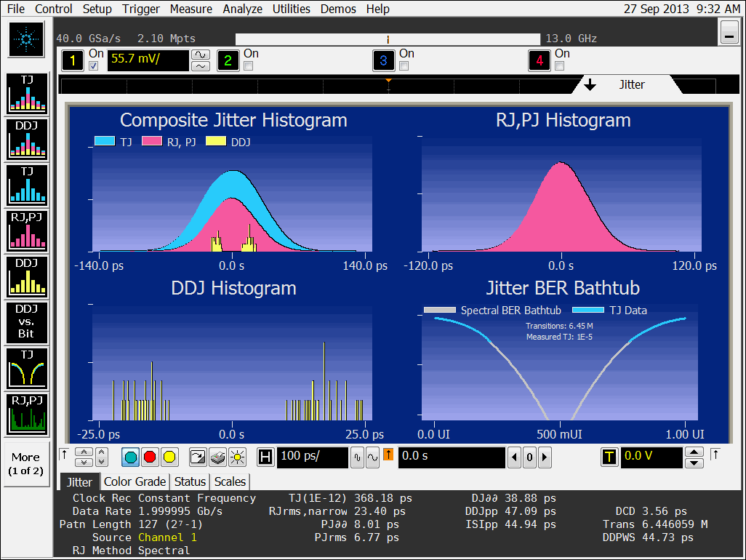Select the green RJ,PJ spectrum sidebar icon
This screenshot has width=746, height=560.
[27, 414]
